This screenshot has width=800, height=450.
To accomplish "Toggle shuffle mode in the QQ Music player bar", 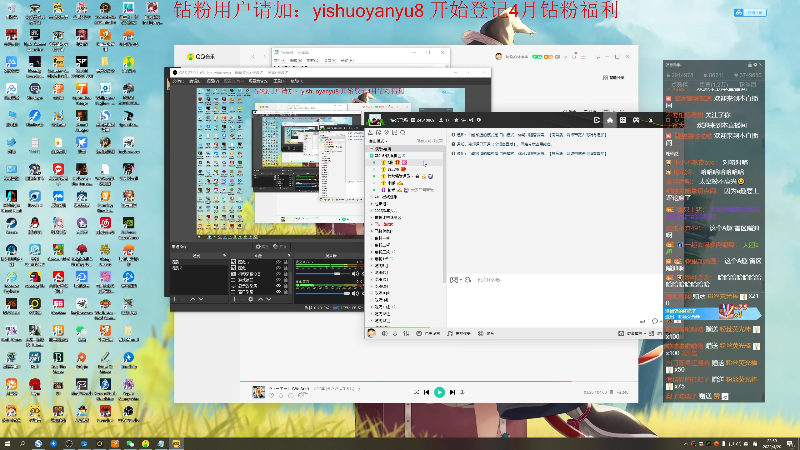I will point(416,392).
